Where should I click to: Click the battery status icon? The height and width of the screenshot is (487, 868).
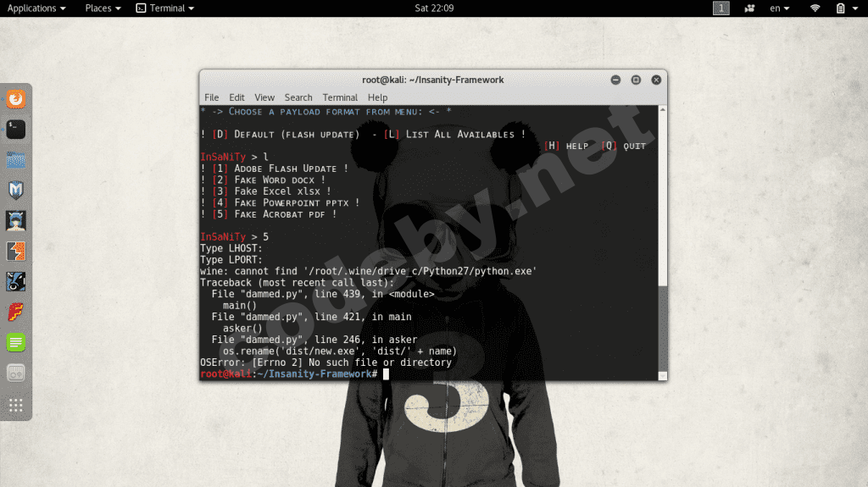click(840, 8)
